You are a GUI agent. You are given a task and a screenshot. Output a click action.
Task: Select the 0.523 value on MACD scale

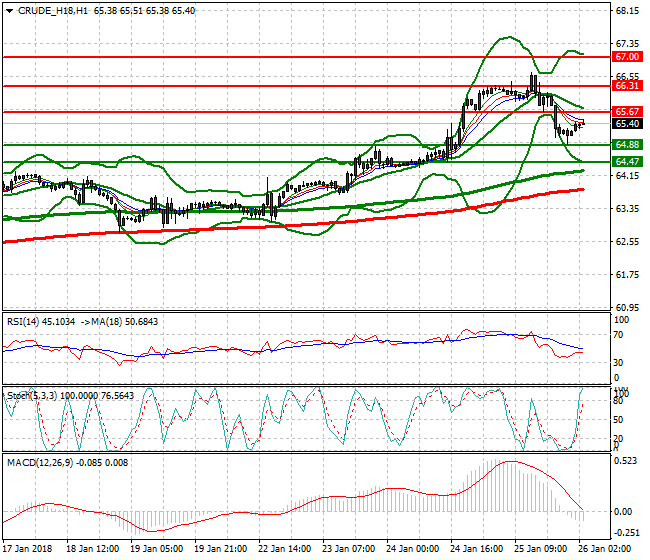[x=627, y=461]
